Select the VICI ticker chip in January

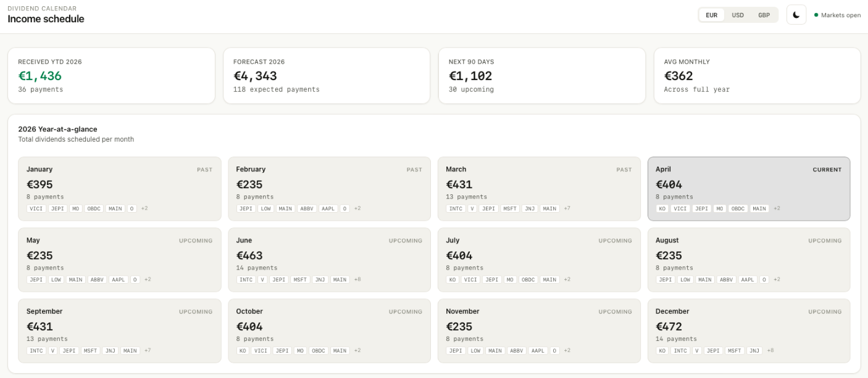point(36,208)
